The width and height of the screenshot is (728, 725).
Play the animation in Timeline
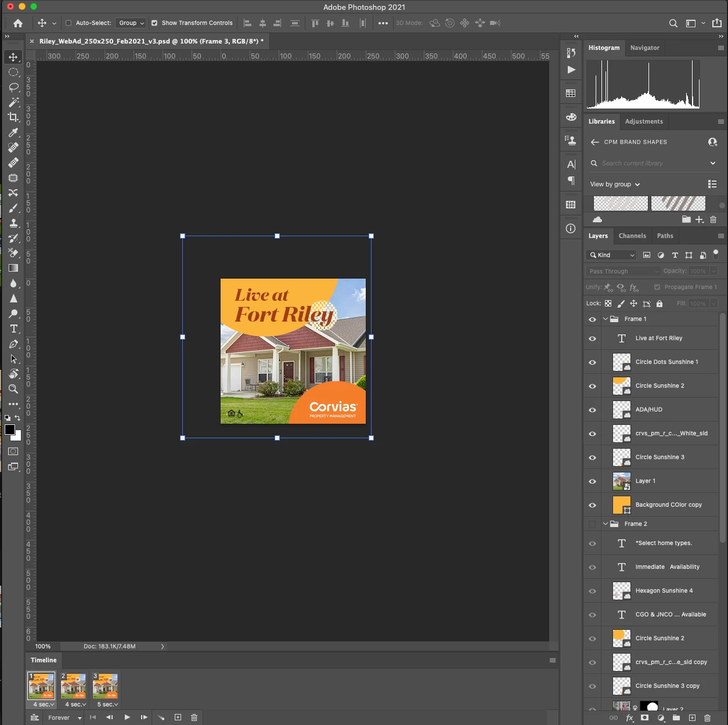[127, 717]
